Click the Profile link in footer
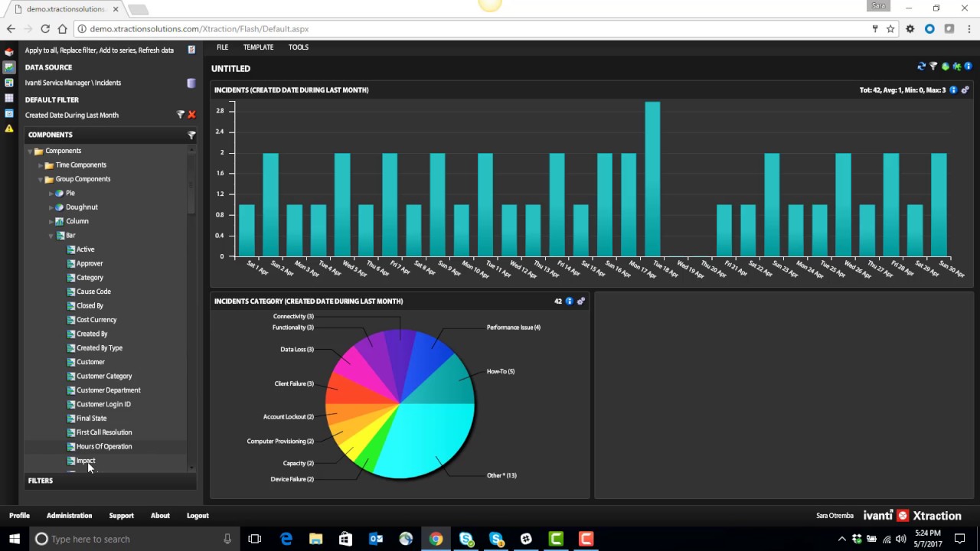Screen dimensions: 980x551 (19, 516)
